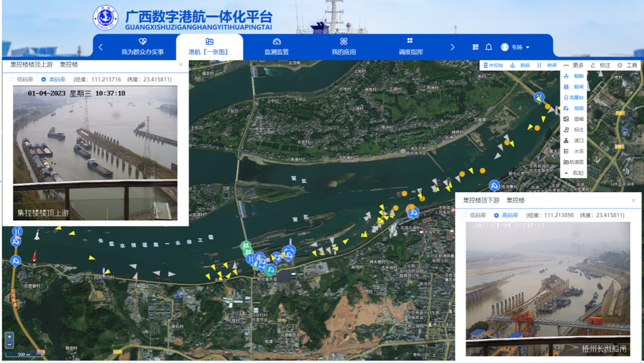644x363 pixels.
Task: Open the 调度指挥 tab
Action: click(410, 47)
